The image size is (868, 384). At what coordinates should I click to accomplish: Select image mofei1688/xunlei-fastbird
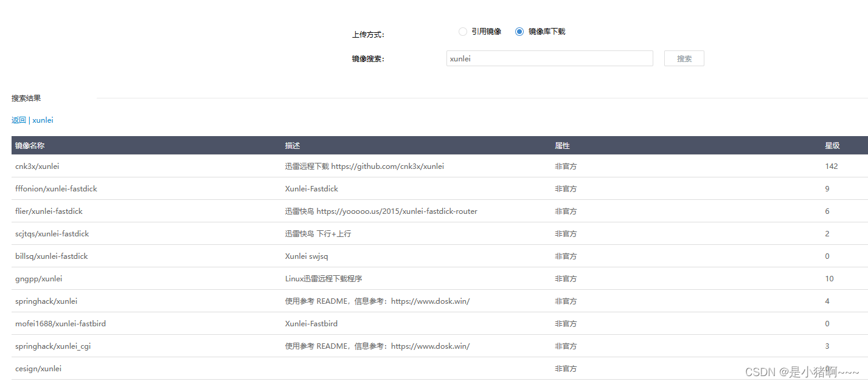point(61,324)
